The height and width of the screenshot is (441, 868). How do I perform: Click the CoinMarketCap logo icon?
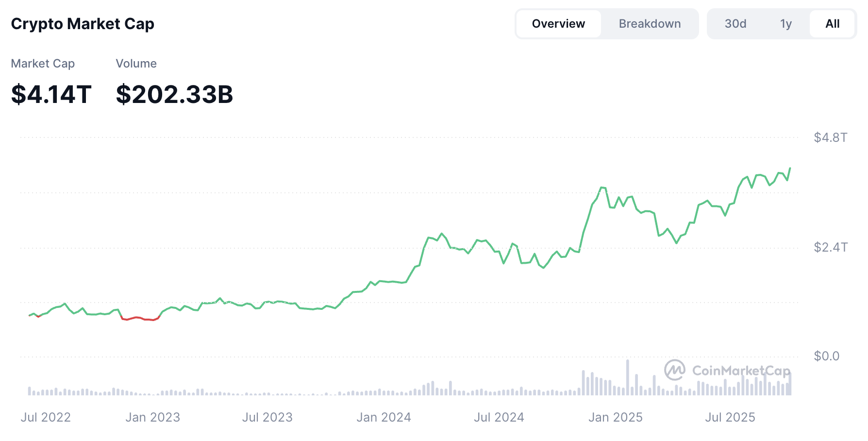674,370
